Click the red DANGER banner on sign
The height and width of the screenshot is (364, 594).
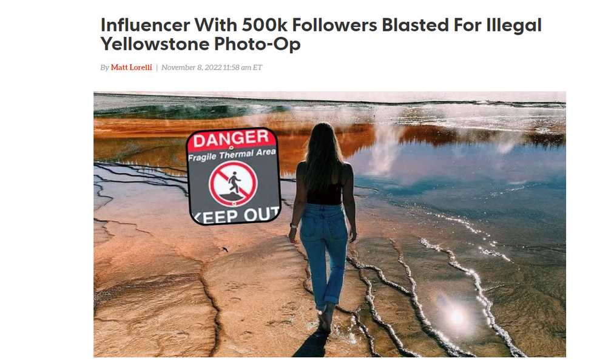tap(231, 139)
